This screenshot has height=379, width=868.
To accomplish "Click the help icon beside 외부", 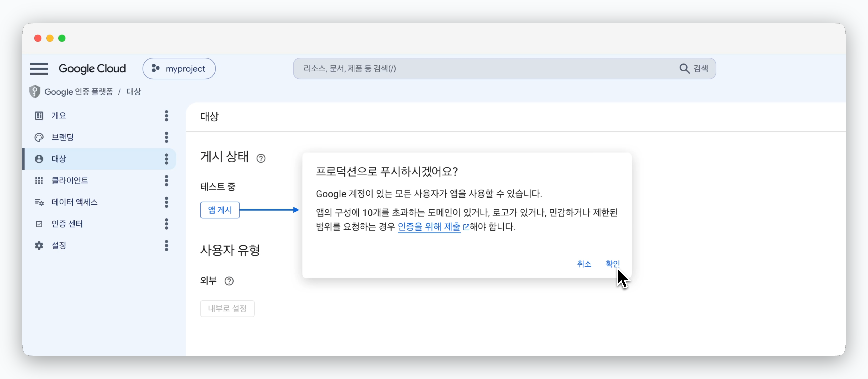I will pos(229,281).
